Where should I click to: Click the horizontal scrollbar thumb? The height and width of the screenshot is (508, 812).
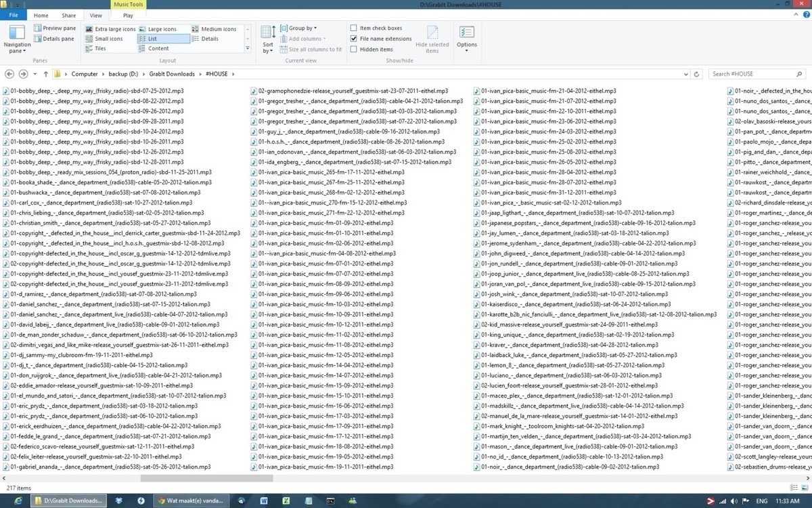pos(206,478)
